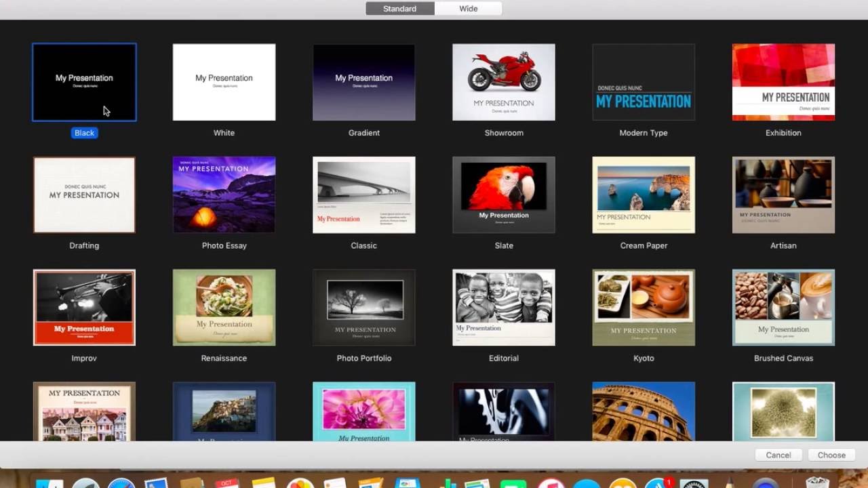Click the 'Cream Paper' name label
The image size is (868, 488).
point(644,245)
